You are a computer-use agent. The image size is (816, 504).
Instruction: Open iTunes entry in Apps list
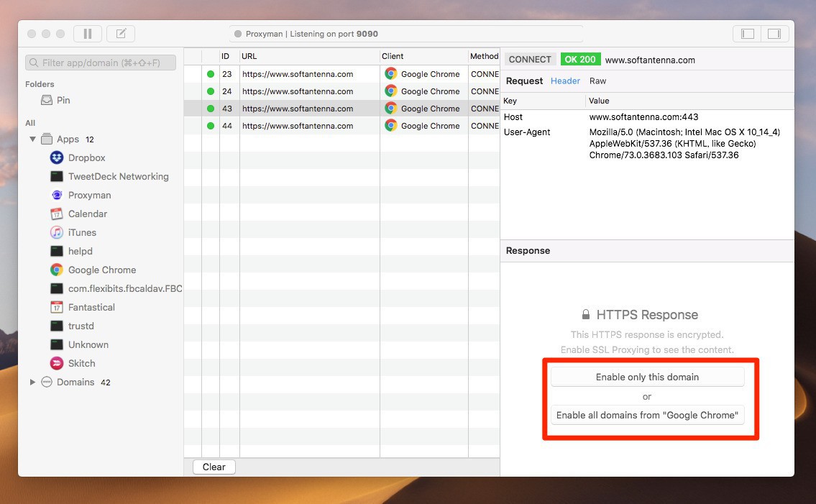pos(82,232)
